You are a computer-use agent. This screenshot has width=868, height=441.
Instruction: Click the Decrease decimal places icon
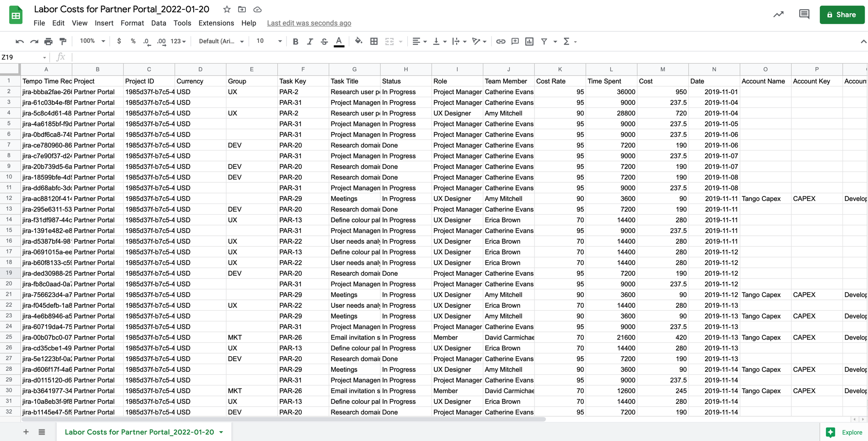click(147, 41)
